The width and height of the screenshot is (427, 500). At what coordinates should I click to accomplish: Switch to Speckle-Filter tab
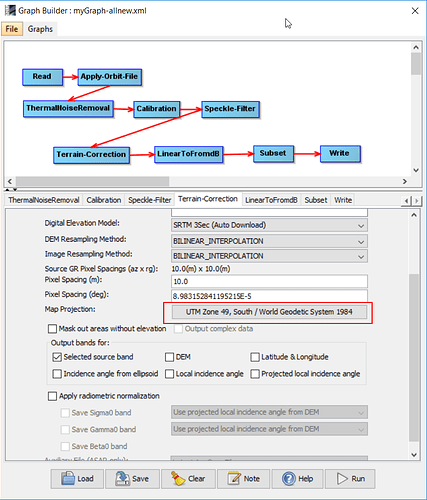pyautogui.click(x=150, y=200)
